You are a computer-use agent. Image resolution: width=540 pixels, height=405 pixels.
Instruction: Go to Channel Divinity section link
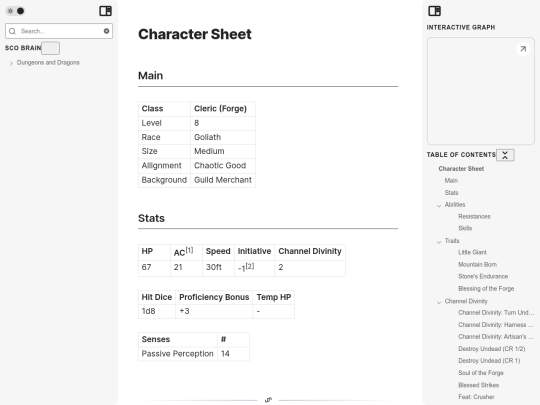click(x=466, y=301)
